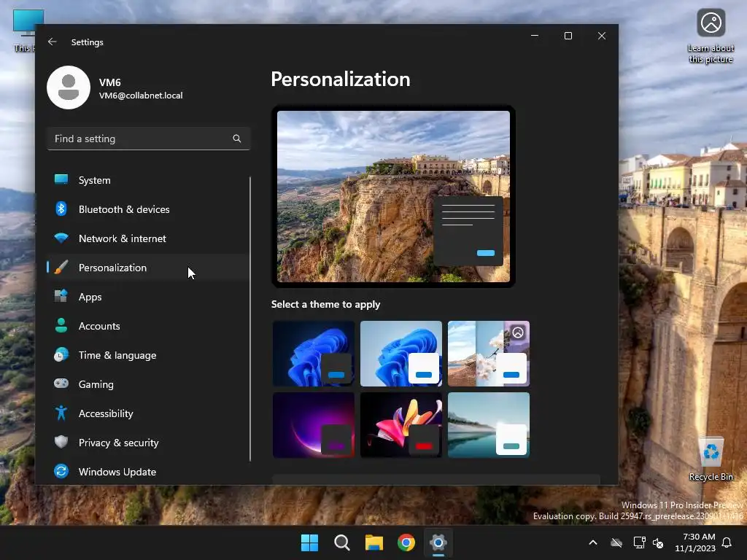Apply the Windows spotlight landscape theme

489,354
